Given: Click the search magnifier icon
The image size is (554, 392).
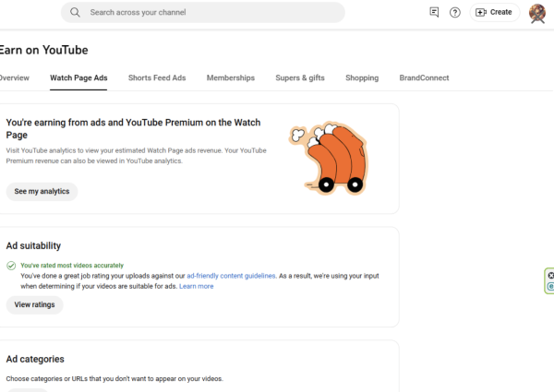Looking at the screenshot, I should pyautogui.click(x=76, y=13).
